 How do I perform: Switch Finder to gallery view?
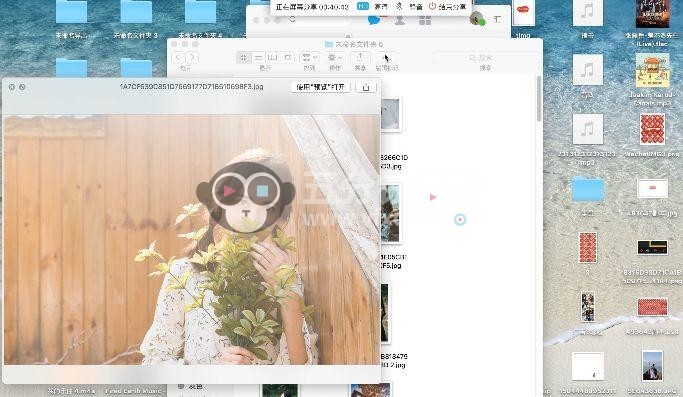287,58
